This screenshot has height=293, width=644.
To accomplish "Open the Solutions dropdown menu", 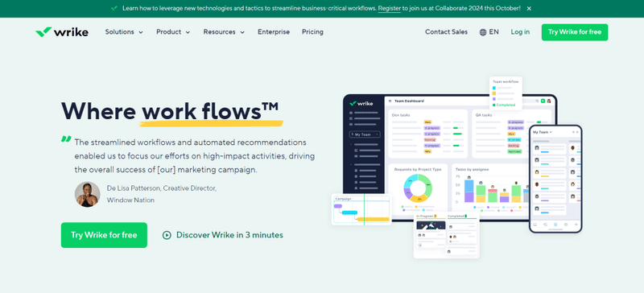I will click(x=124, y=32).
